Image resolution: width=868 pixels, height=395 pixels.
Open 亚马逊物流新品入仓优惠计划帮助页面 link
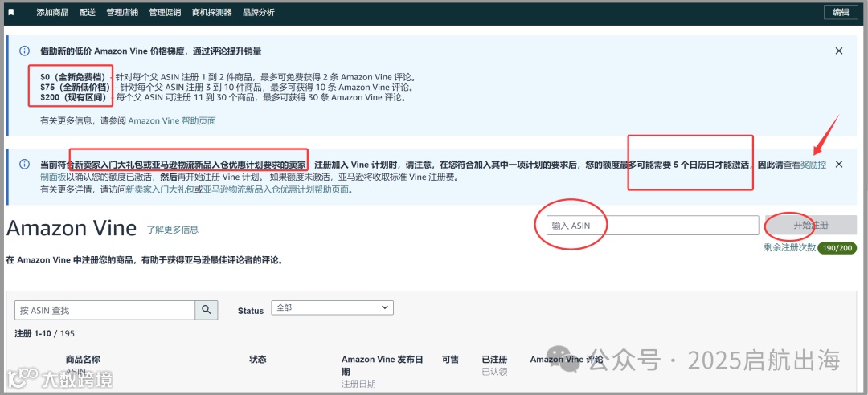pyautogui.click(x=276, y=189)
